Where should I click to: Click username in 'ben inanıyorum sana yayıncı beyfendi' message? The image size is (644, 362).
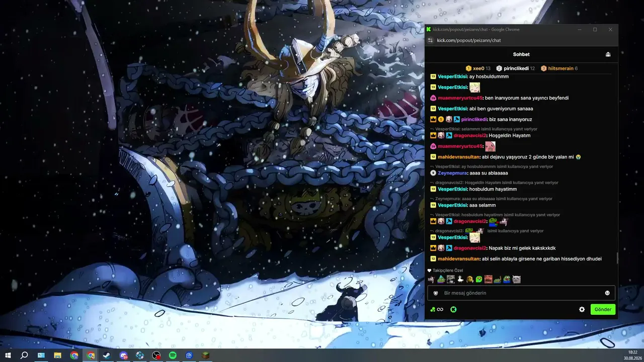(460, 98)
